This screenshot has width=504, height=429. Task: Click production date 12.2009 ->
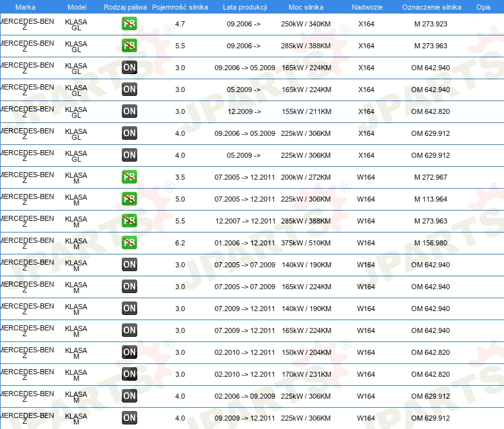point(244,111)
